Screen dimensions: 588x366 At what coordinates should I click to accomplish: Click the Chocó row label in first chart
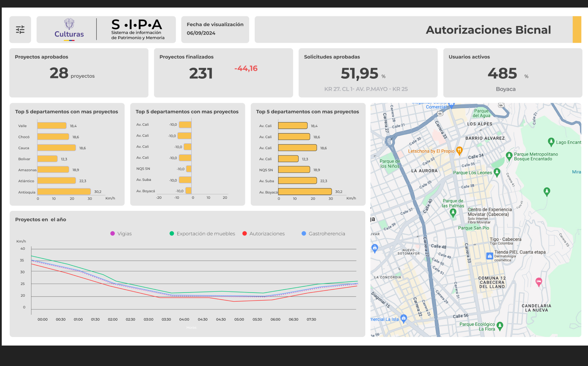click(x=24, y=137)
